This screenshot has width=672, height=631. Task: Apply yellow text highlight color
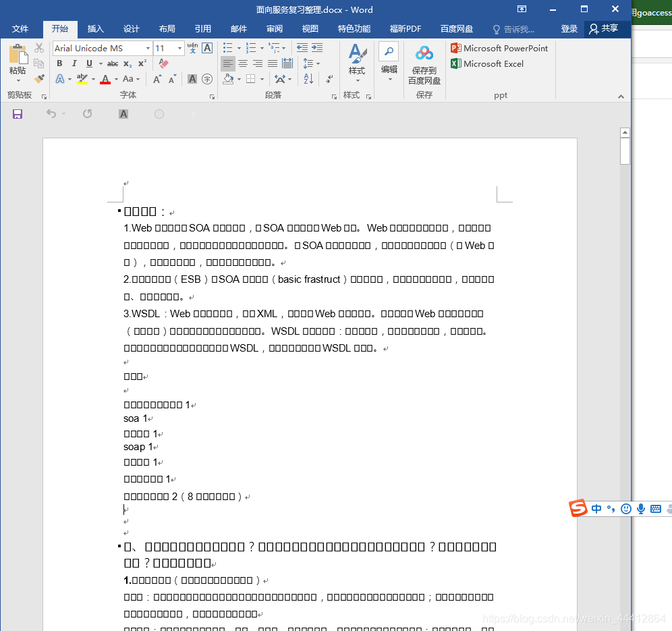click(x=82, y=79)
